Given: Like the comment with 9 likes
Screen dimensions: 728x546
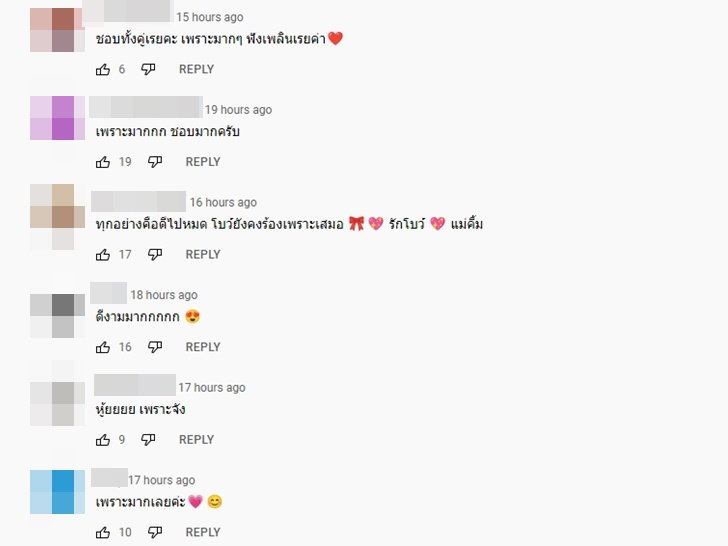Looking at the screenshot, I should click(103, 440).
